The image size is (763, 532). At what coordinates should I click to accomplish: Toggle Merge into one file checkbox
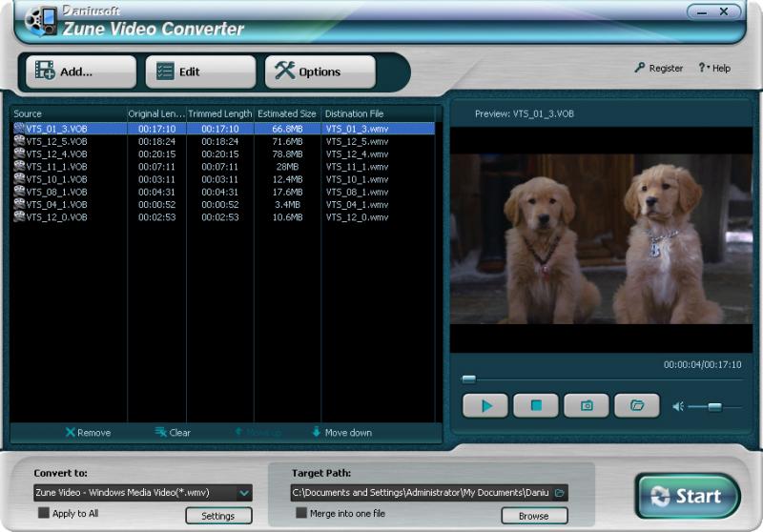pyautogui.click(x=301, y=513)
